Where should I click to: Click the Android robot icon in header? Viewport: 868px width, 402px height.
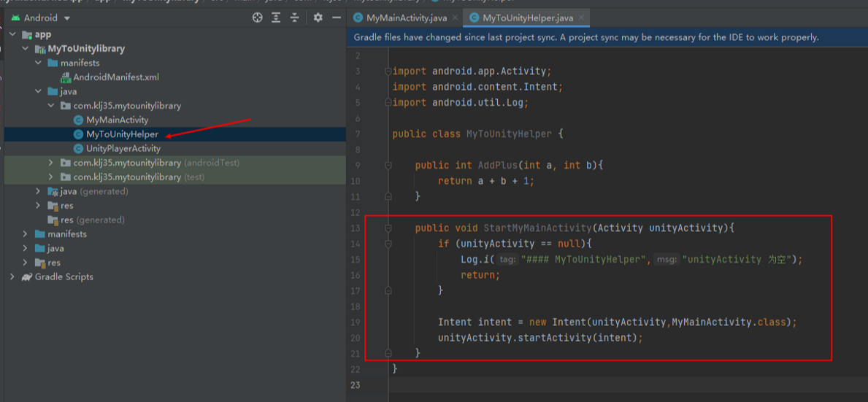(x=14, y=18)
